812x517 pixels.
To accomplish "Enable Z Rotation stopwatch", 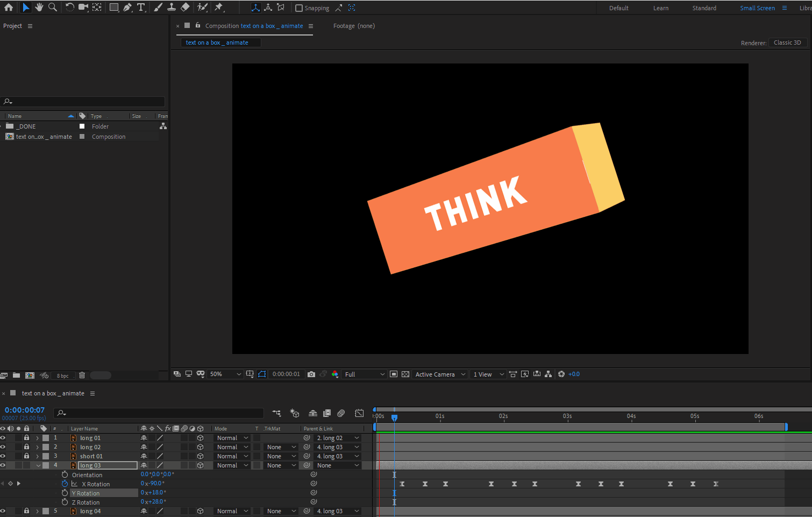I will [65, 502].
